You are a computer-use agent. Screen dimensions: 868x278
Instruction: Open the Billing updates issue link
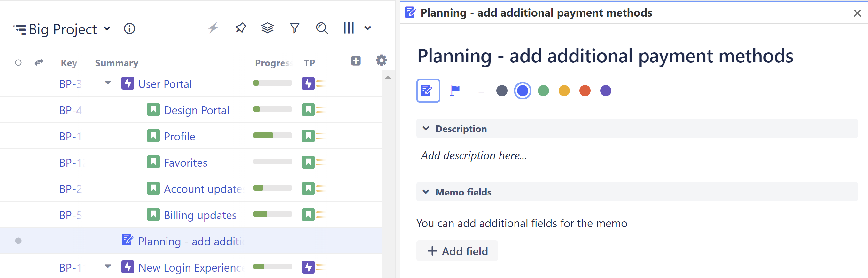[200, 215]
